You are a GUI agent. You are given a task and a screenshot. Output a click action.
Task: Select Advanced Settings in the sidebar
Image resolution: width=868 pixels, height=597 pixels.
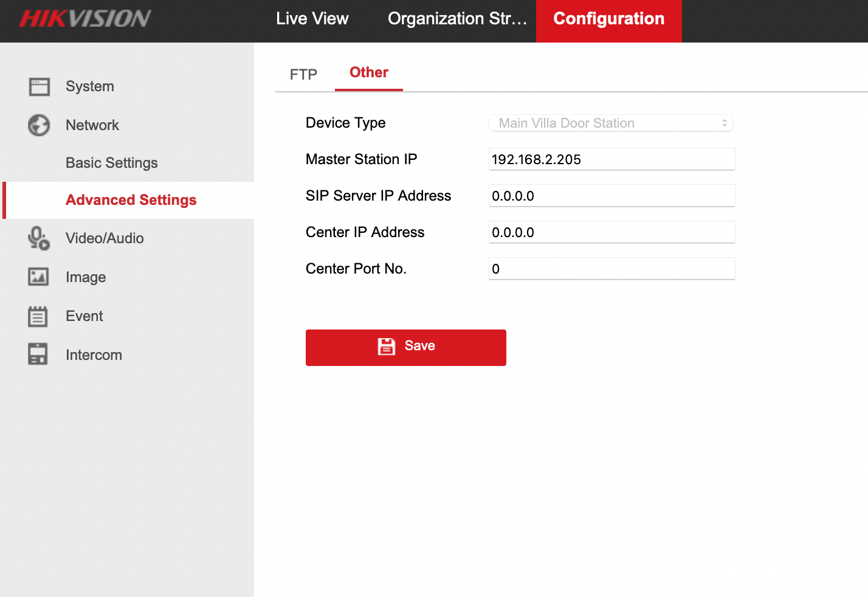131,200
